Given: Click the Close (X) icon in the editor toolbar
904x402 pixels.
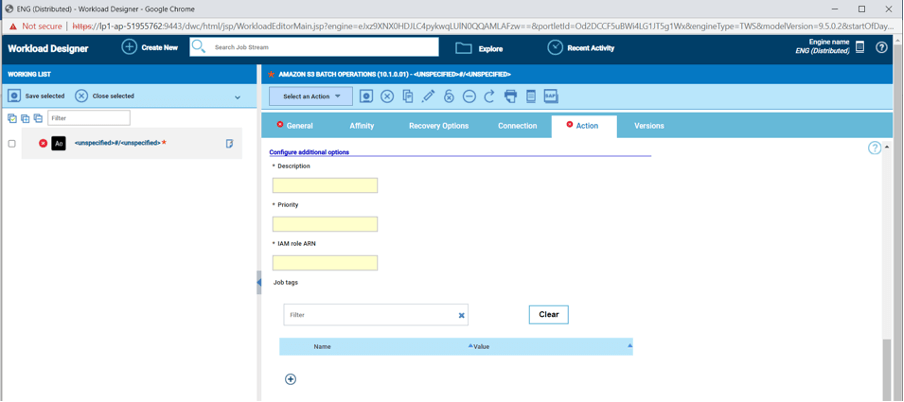Looking at the screenshot, I should coord(387,96).
